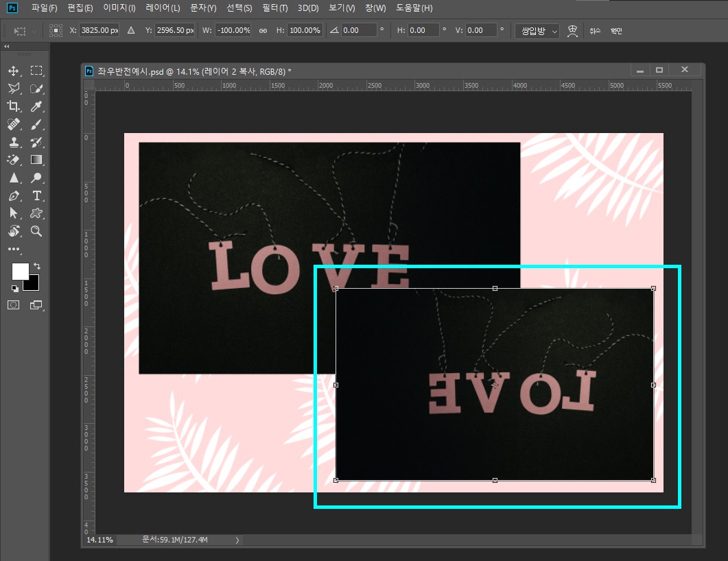Click the H height percentage field
This screenshot has height=561, width=728.
pyautogui.click(x=305, y=30)
